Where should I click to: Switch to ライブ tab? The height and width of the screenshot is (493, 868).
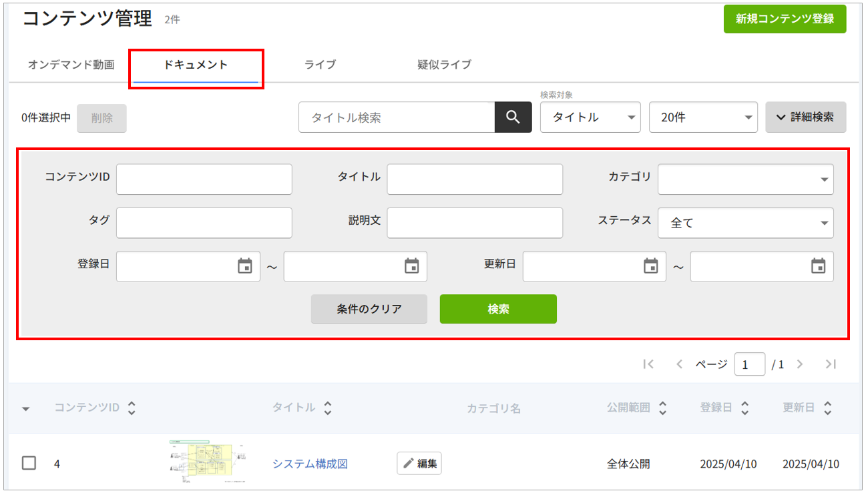320,65
